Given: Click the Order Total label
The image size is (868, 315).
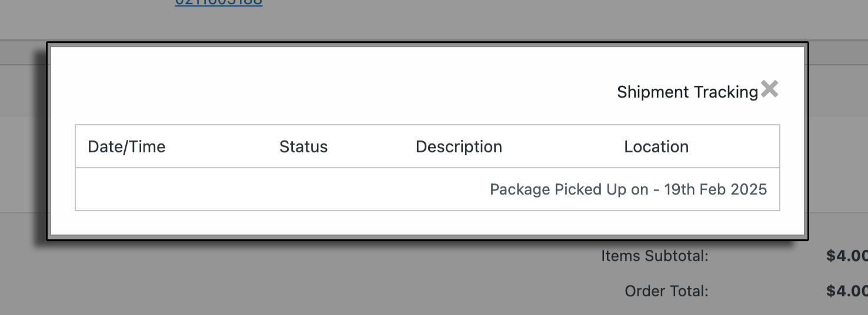Looking at the screenshot, I should tap(666, 291).
